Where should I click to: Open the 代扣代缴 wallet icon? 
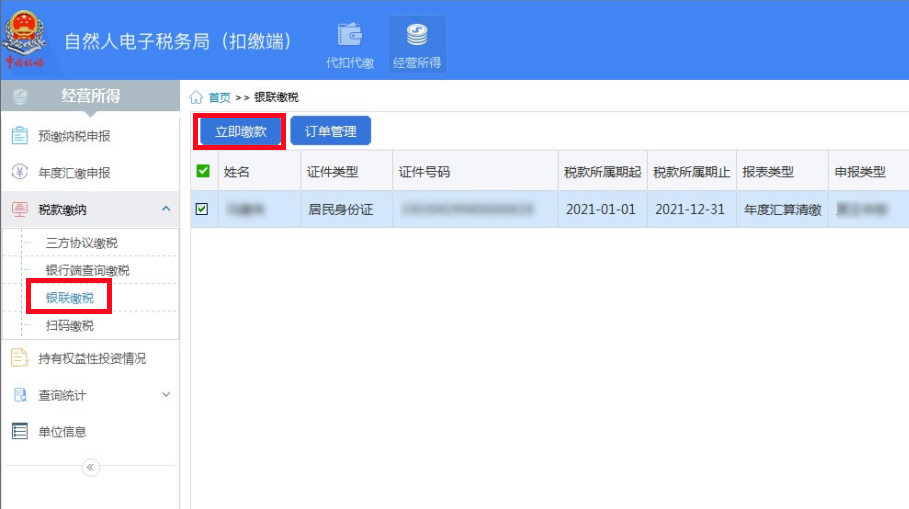[x=350, y=36]
